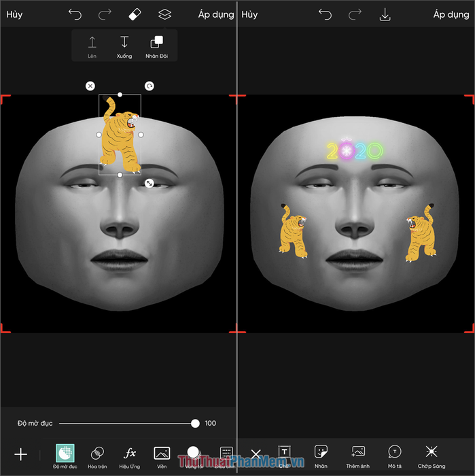Tap Áp dụng in the right screen
475x476 pixels.
(x=451, y=14)
